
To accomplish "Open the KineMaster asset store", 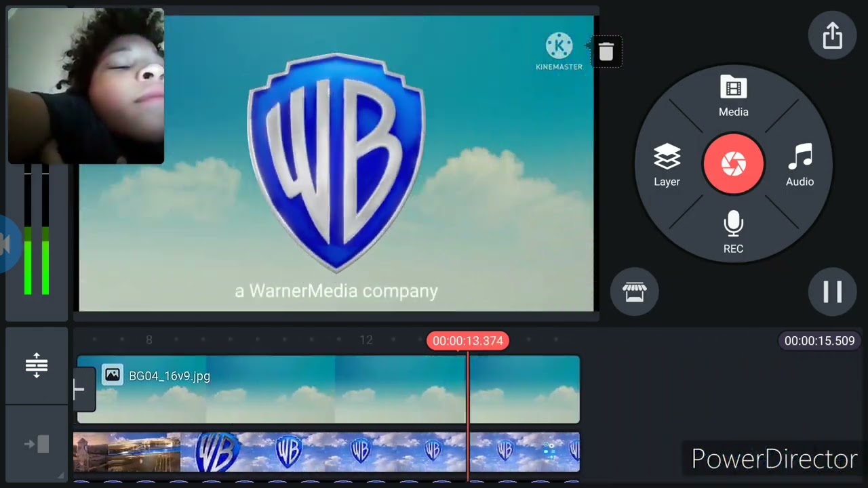I will coord(634,292).
